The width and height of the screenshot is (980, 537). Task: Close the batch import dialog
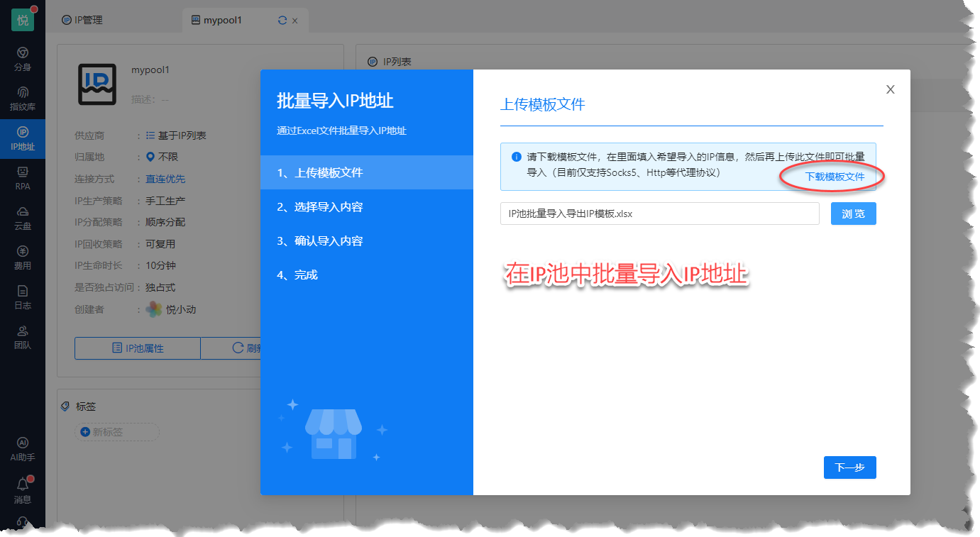tap(890, 89)
